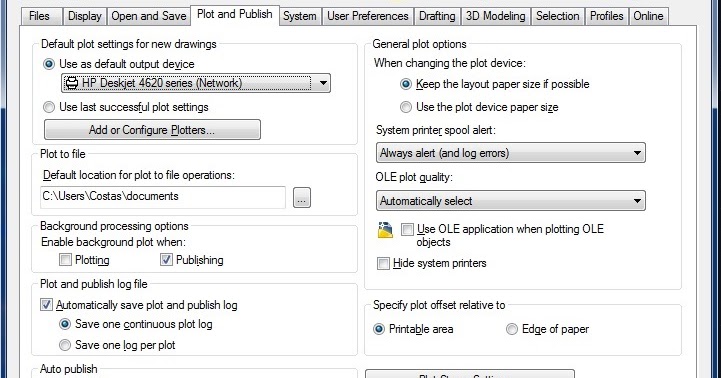Select Save one log per plot
The image size is (721, 378).
click(x=65, y=345)
